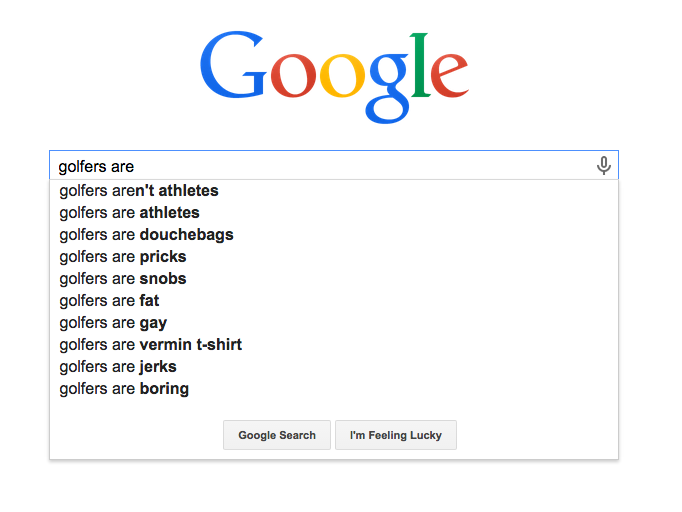
Task: Click the Google Search button
Action: click(x=277, y=435)
